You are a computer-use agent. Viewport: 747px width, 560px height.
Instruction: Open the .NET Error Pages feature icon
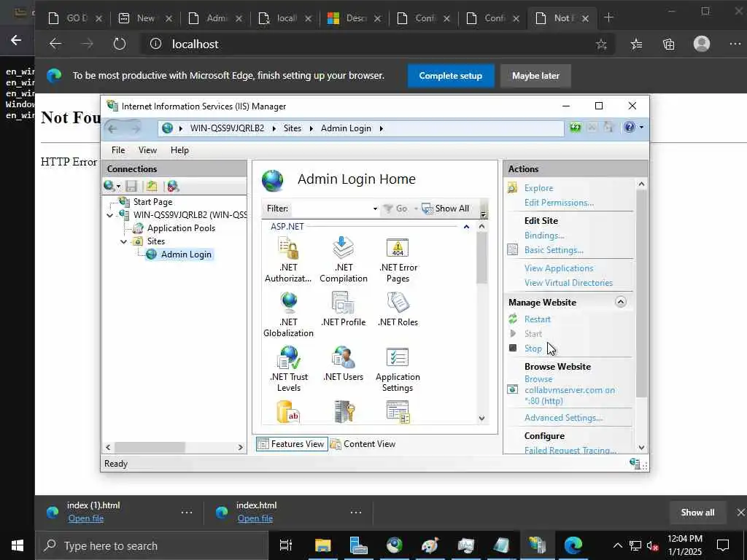point(398,260)
